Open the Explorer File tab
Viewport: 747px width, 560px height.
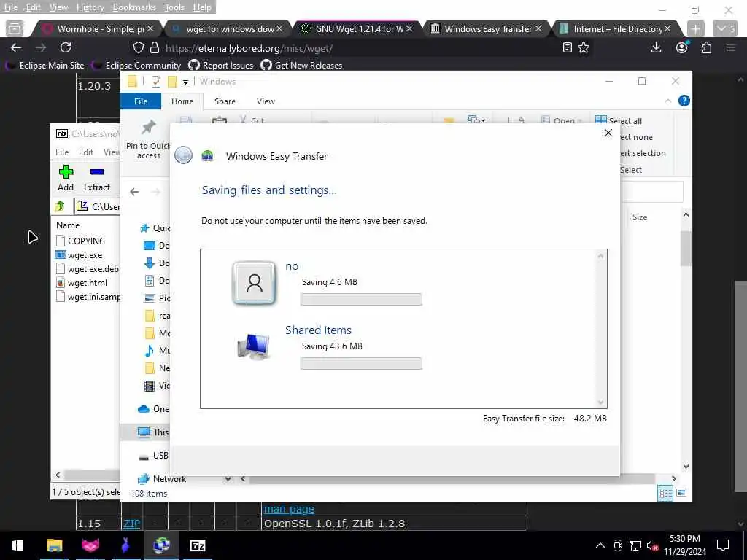coord(141,101)
